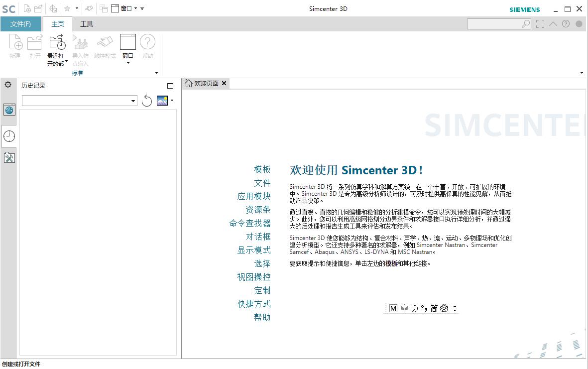Open resource bar options gear icon
588x369 pixels.
pyautogui.click(x=8, y=85)
